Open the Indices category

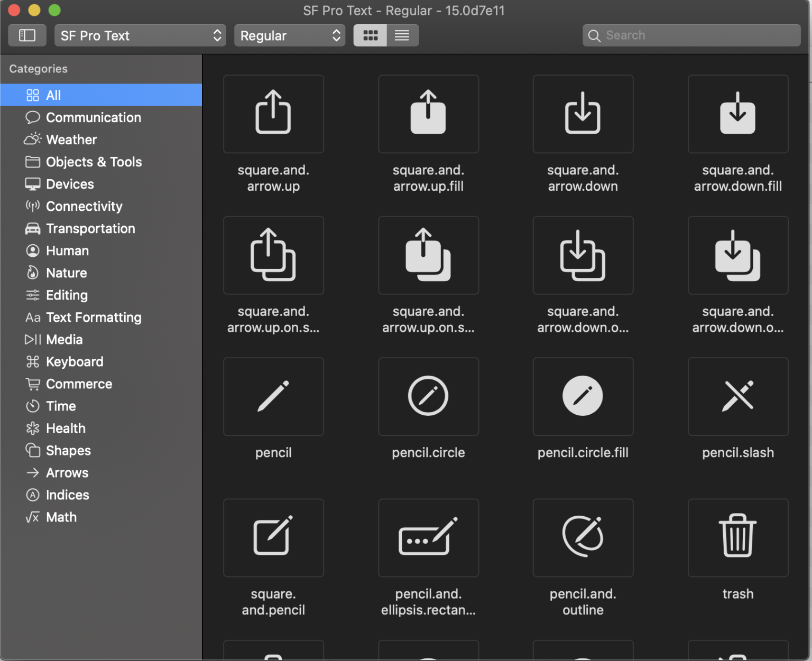(x=101, y=495)
